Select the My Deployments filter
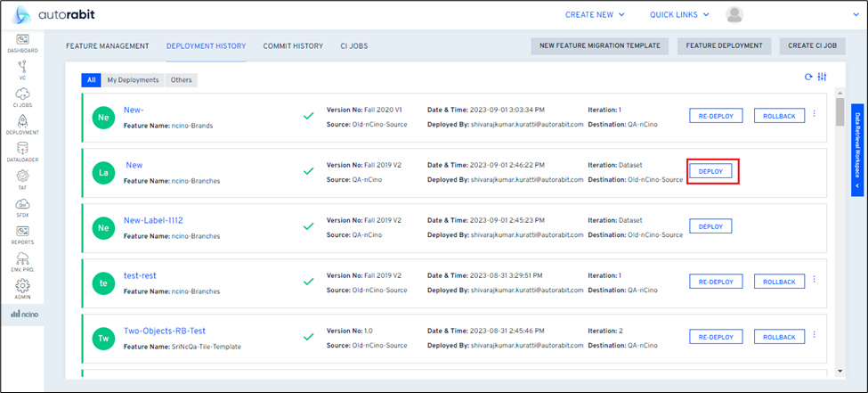The width and height of the screenshot is (868, 393). (133, 80)
